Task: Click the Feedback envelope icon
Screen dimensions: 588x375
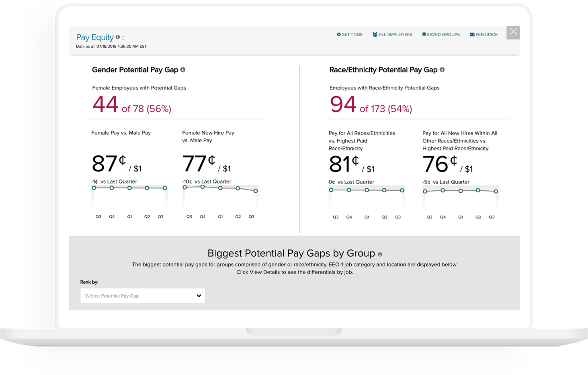Action: 472,35
